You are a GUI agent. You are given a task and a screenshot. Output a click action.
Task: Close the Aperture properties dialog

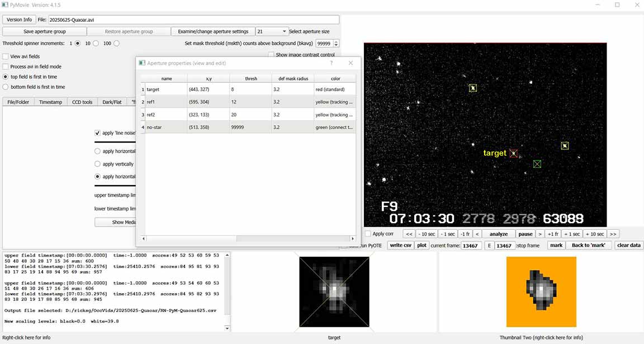[x=351, y=63]
